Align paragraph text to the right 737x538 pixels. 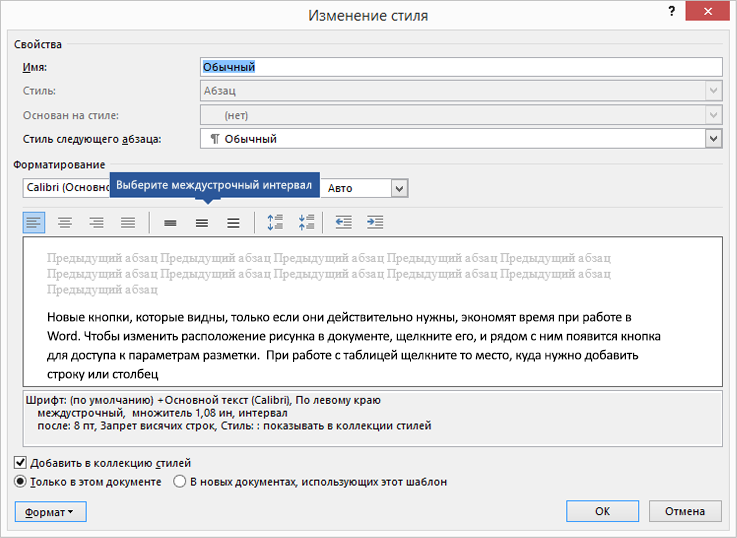(96, 222)
